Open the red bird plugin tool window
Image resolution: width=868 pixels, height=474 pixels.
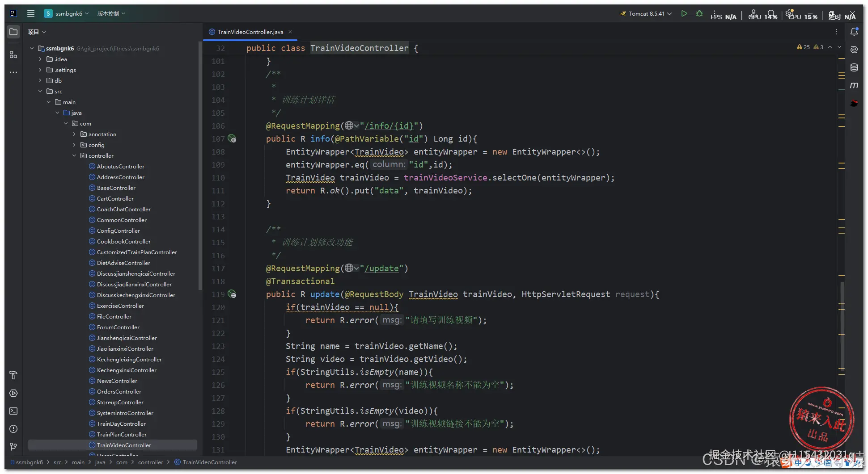coord(854,103)
